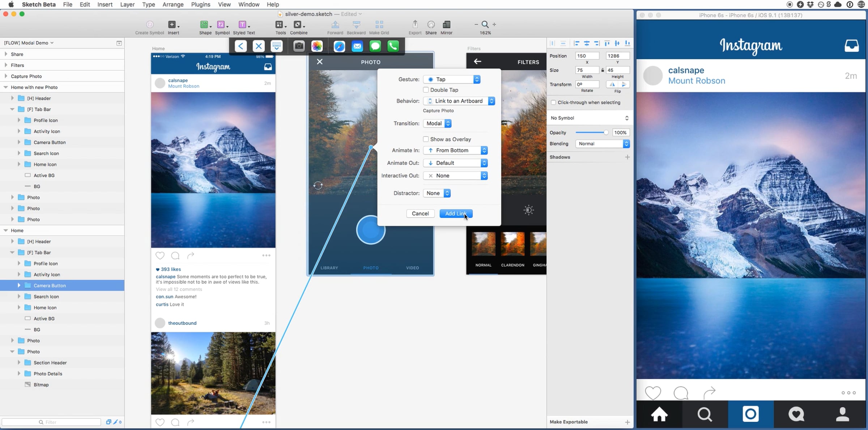Open Mirror from the toolbar
This screenshot has width=868, height=430.
(x=446, y=25)
